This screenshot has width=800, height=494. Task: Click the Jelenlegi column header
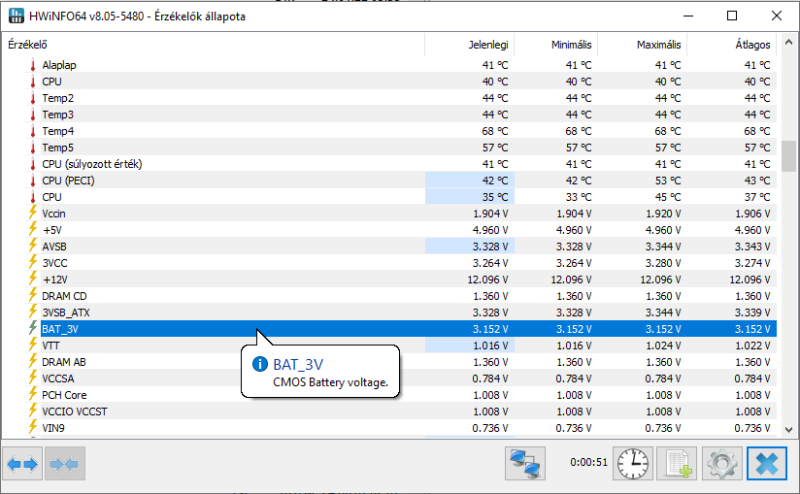click(469, 45)
